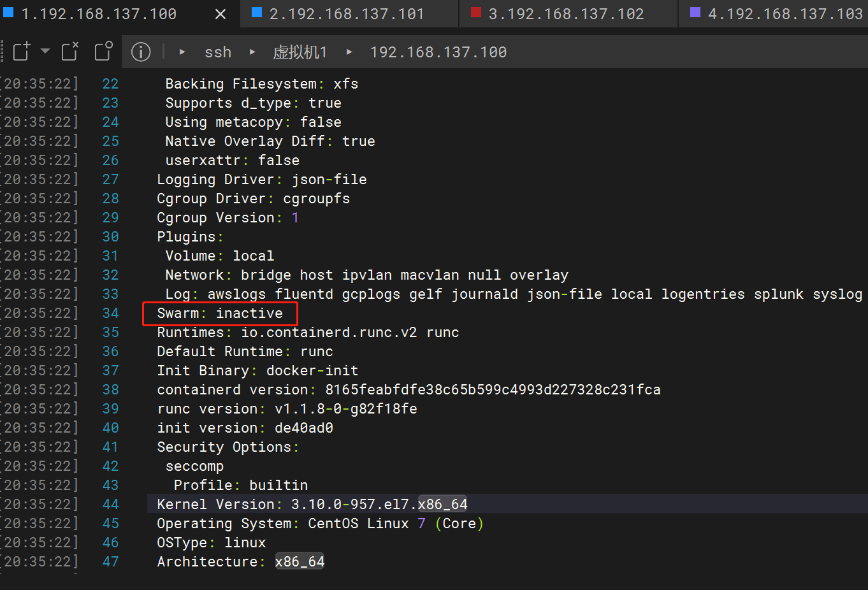868x590 pixels.
Task: Click the text 'Init Binary: docker-init'
Action: [x=258, y=370]
